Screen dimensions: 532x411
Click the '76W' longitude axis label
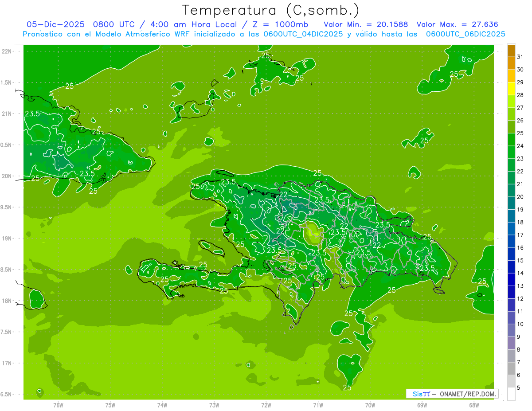click(x=58, y=405)
